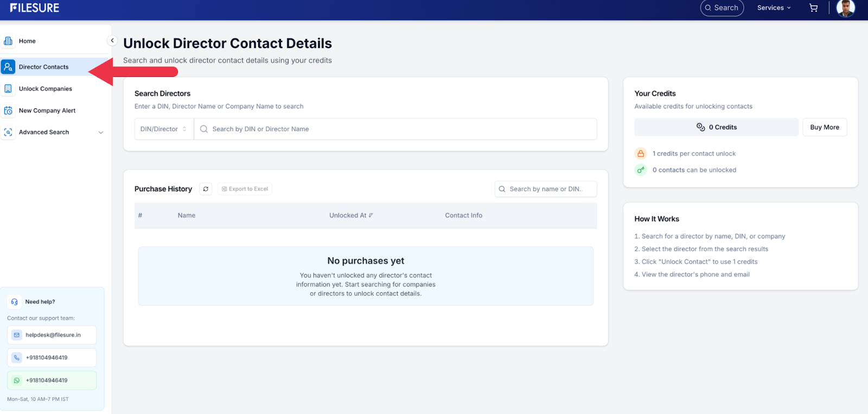Click the Home sidebar icon

[x=8, y=41]
